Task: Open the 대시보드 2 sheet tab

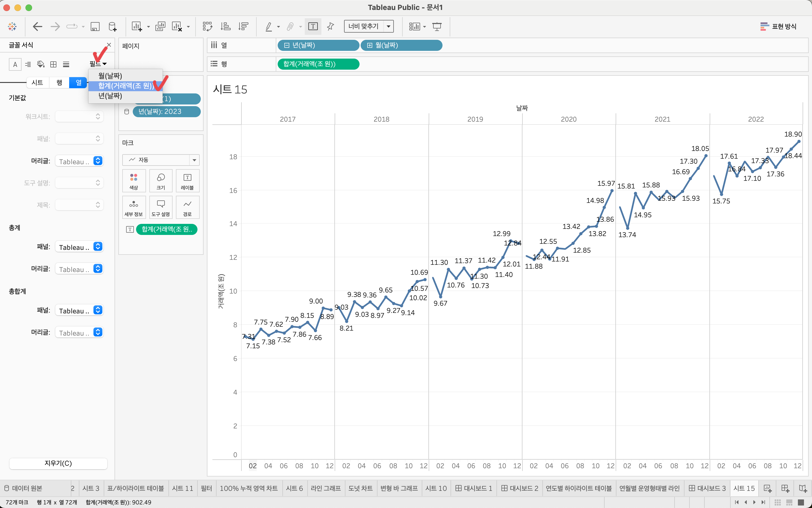Action: 520,488
